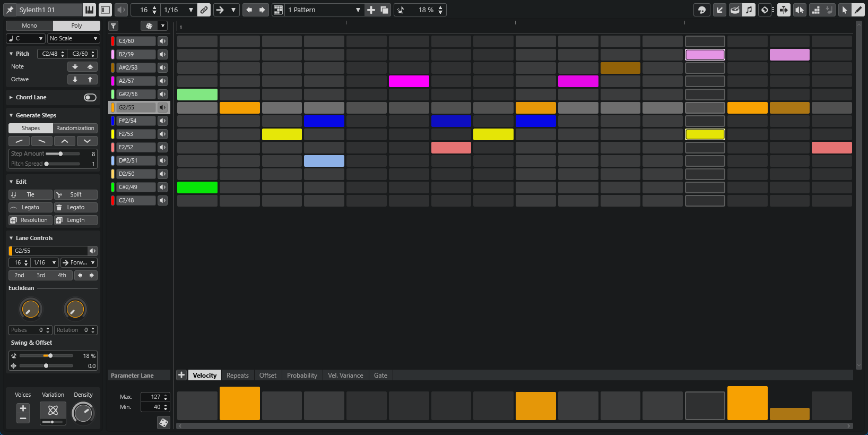Add a new pattern with plus icon
868x435 pixels.
(x=371, y=10)
